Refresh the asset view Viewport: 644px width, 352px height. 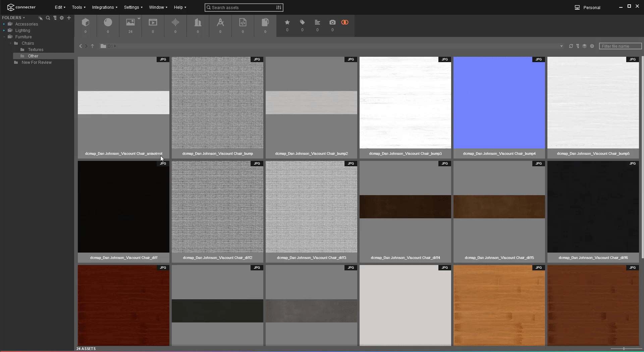tap(571, 46)
